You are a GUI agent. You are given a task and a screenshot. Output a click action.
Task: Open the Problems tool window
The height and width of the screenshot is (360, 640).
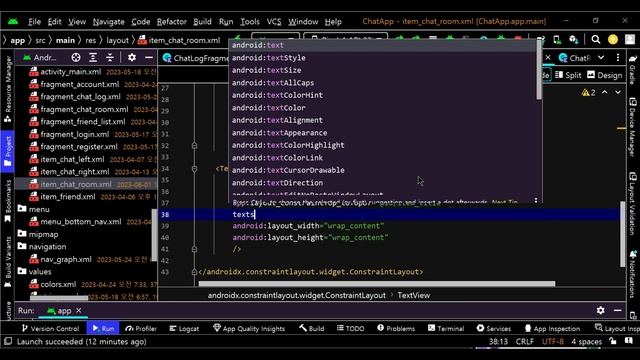pyautogui.click(x=396, y=328)
